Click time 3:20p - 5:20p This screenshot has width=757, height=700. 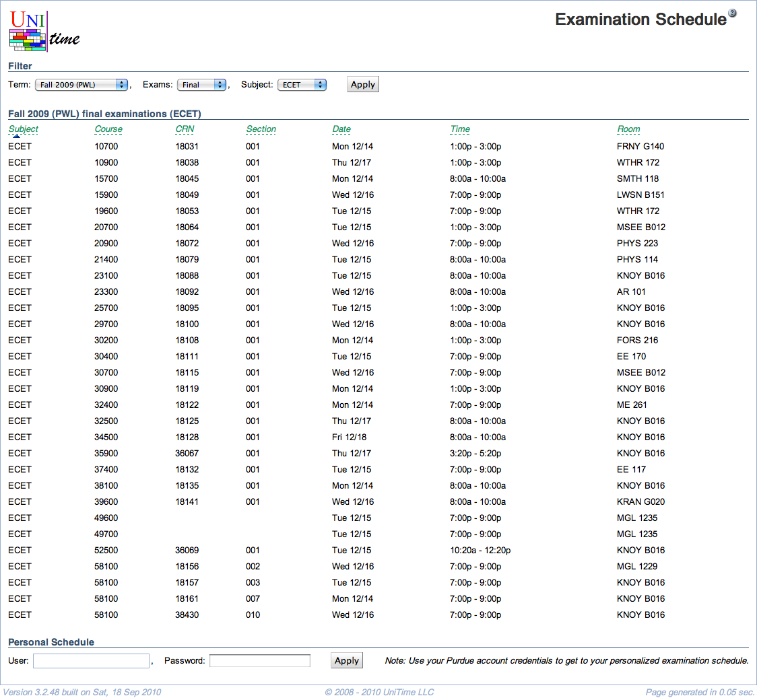[x=475, y=454]
